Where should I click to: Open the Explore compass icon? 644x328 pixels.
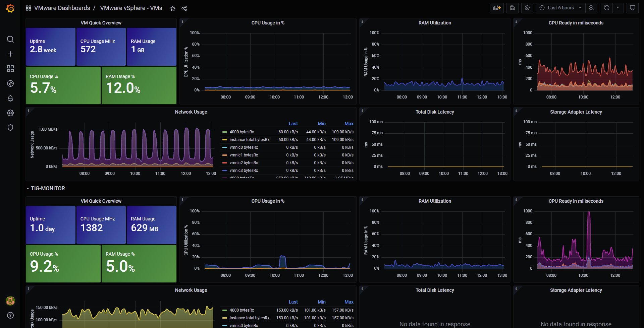(10, 83)
